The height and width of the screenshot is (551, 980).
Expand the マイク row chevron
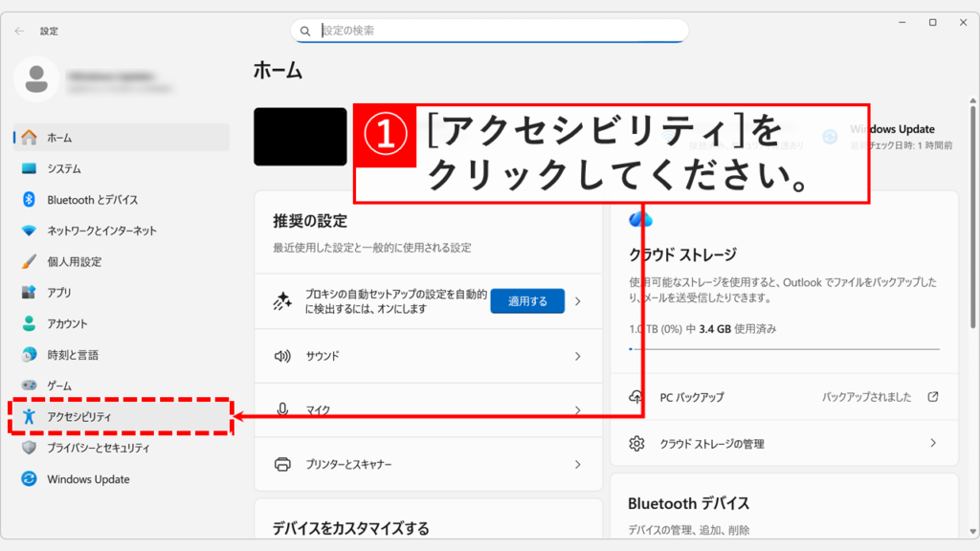[x=575, y=409]
